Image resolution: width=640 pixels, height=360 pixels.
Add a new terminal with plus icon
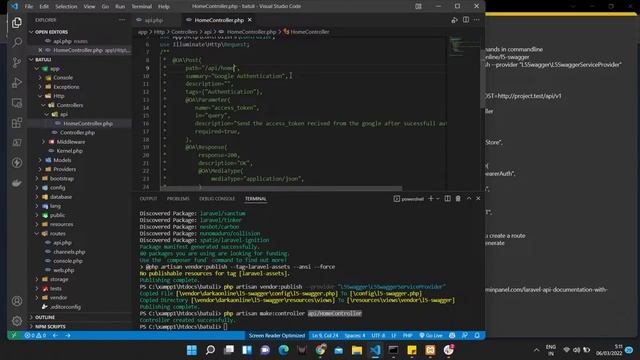point(431,198)
